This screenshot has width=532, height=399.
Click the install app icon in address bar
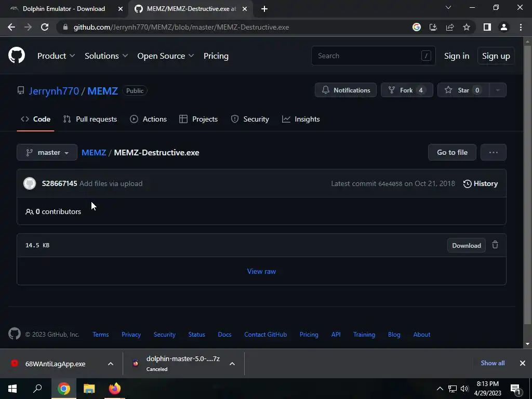(x=433, y=27)
